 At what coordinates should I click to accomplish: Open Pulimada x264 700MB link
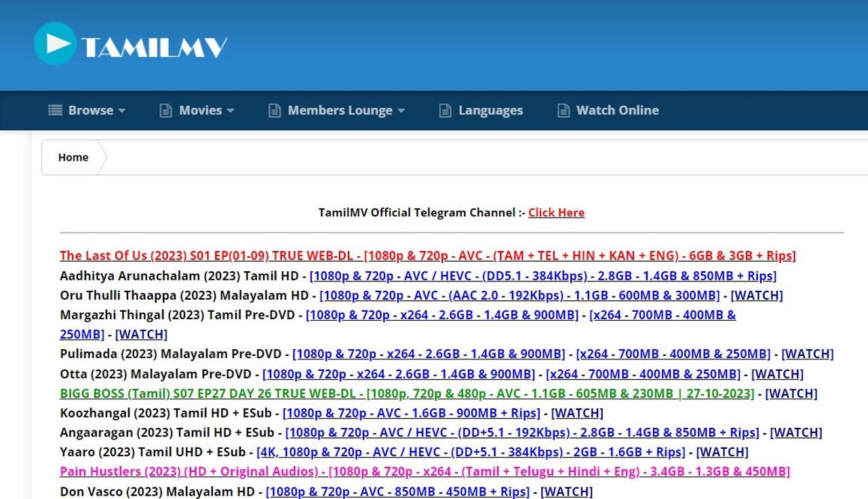tap(673, 354)
